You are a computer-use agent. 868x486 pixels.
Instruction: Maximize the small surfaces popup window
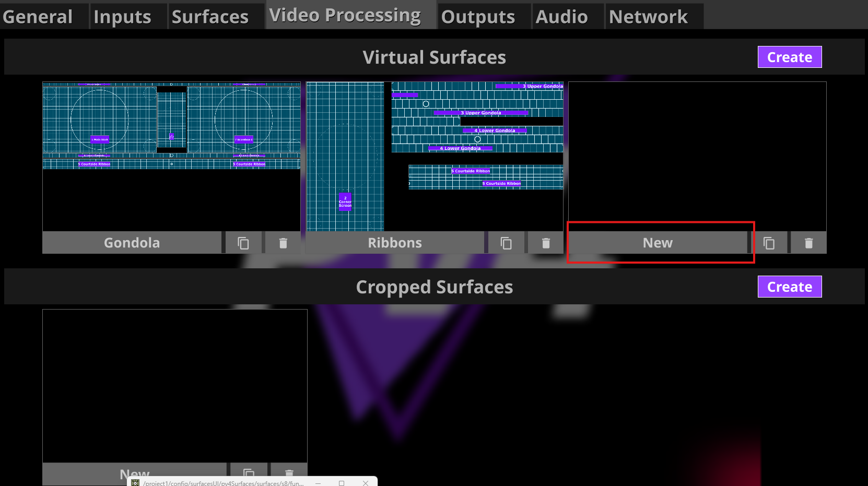tap(342, 483)
